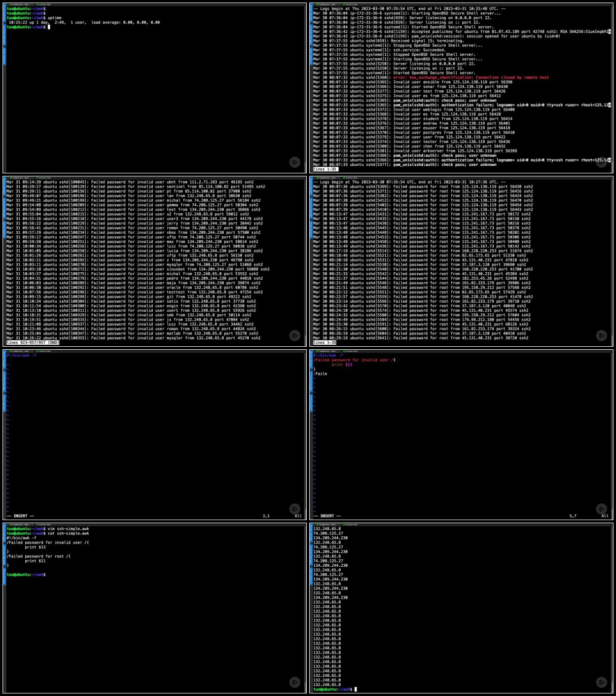Click invalid user 'matlab' log line
616x696 pixels.
133,334
